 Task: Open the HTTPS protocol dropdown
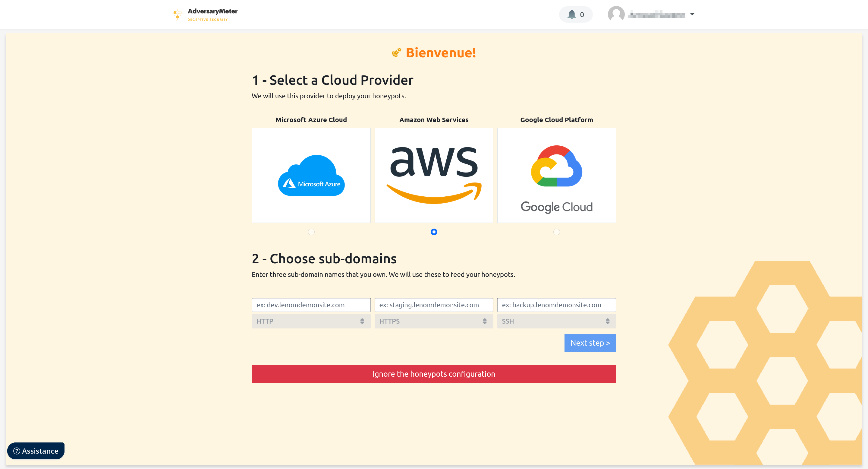click(x=434, y=321)
